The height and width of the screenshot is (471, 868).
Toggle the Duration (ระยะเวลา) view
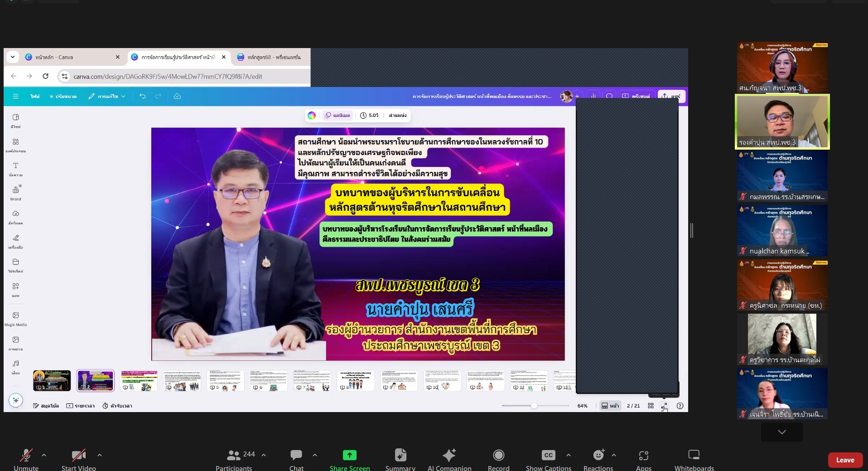click(x=80, y=406)
